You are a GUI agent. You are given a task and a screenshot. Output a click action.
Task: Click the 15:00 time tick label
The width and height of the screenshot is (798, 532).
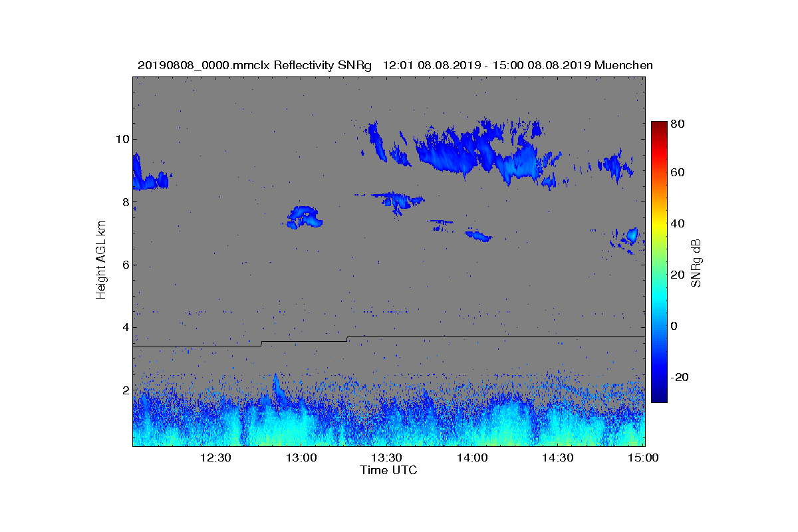point(643,458)
